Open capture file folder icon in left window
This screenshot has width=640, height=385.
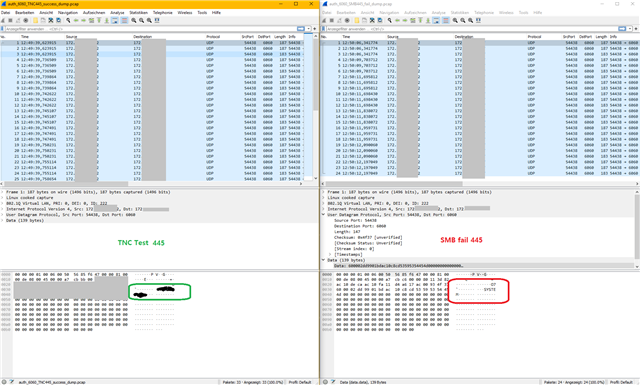36,20
